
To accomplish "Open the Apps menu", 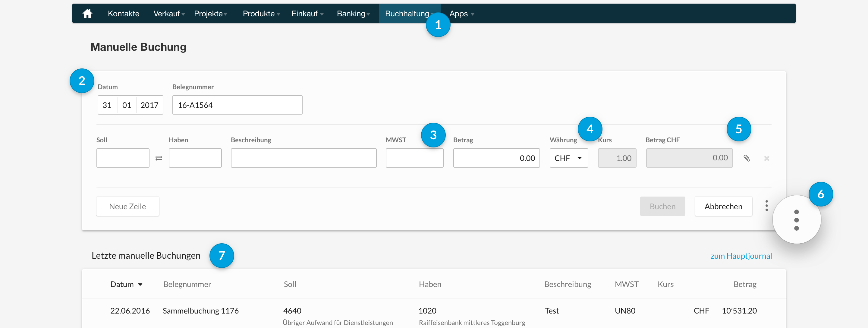I will click(462, 14).
